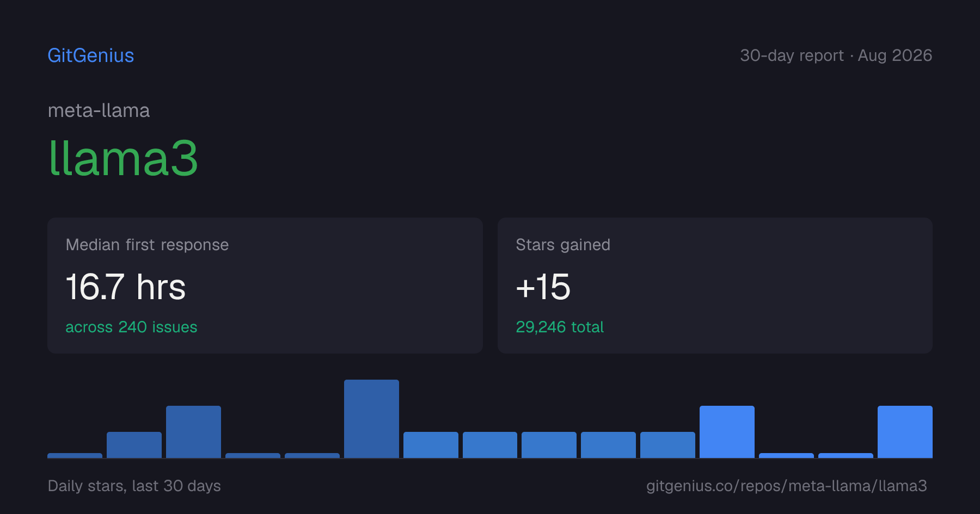This screenshot has width=980, height=514.
Task: Click the "30-day report · Aug 2026" label
Action: click(x=836, y=55)
